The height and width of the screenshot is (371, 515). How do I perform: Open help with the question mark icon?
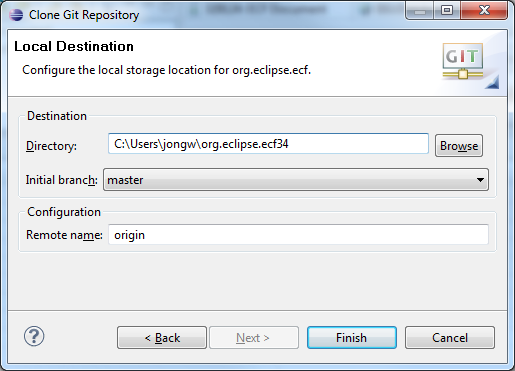click(x=34, y=336)
